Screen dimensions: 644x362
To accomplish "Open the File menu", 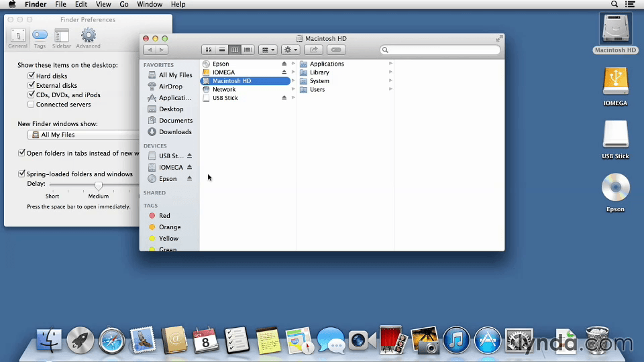I will (60, 4).
